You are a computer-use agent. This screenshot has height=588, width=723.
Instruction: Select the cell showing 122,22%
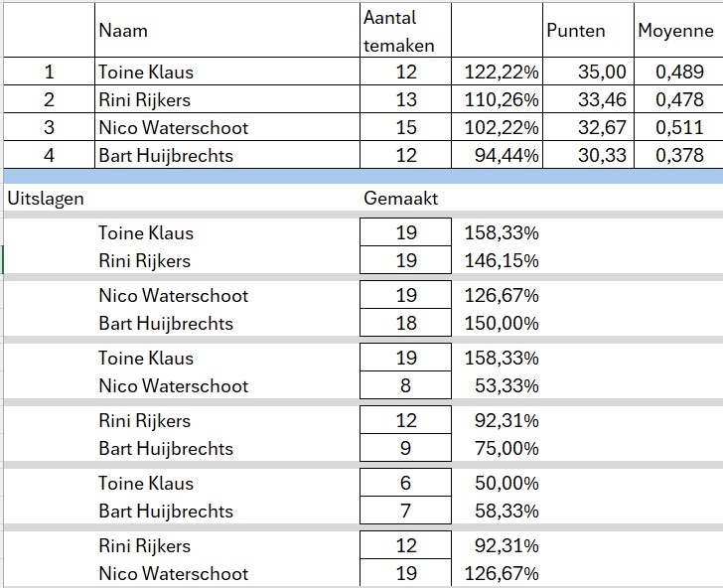click(501, 73)
